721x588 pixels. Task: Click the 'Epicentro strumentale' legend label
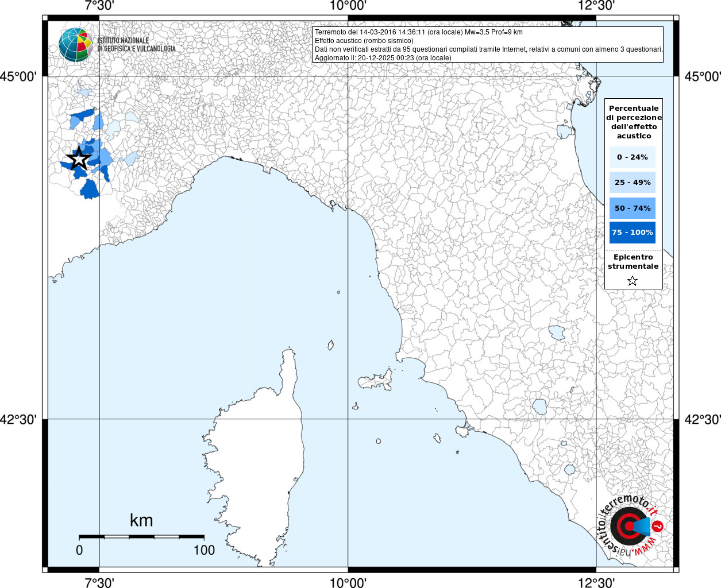[x=633, y=261]
